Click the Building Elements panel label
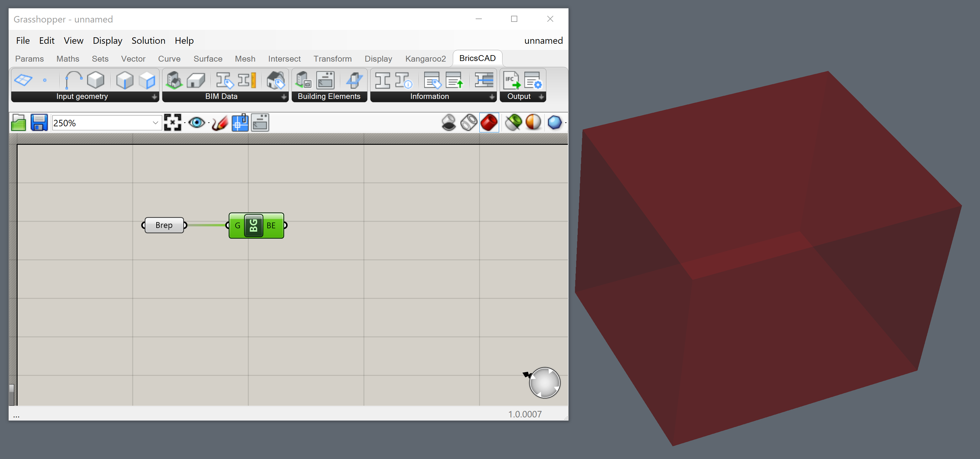 (x=329, y=97)
